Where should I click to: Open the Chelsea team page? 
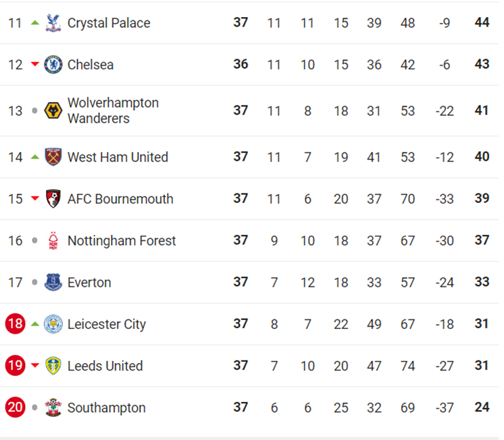point(90,65)
